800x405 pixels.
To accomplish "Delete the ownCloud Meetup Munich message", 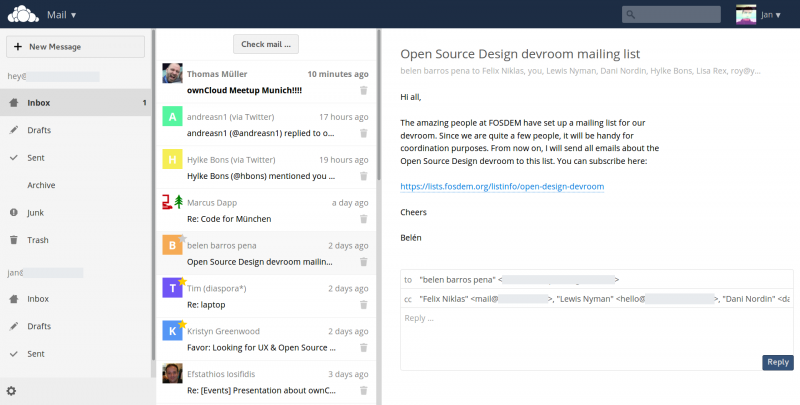I will pos(364,90).
